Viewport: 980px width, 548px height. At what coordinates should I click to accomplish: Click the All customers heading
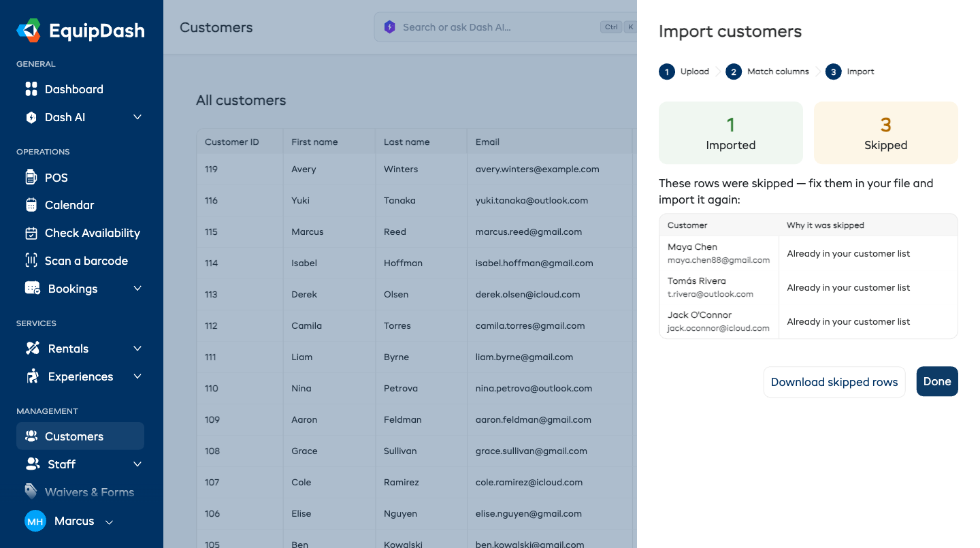(x=241, y=100)
